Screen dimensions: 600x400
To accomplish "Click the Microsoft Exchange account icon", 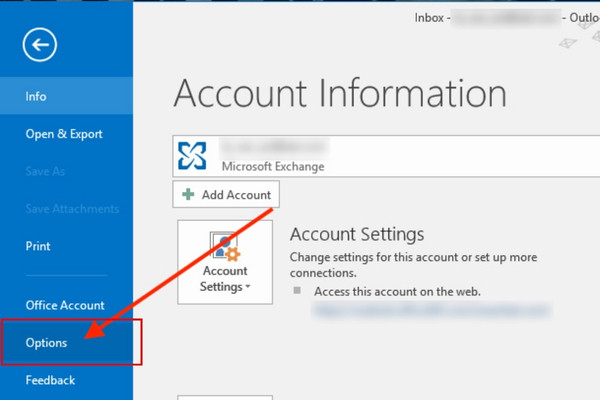I will [x=192, y=156].
